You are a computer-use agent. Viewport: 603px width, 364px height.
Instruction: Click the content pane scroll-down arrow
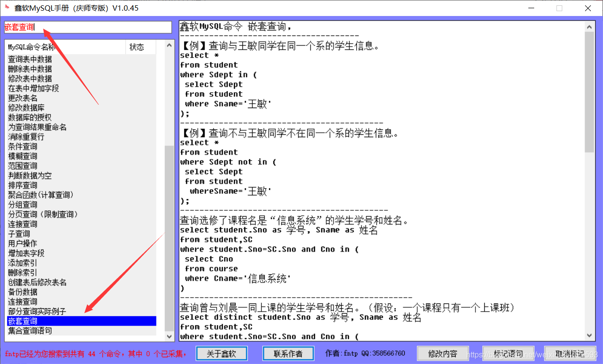click(x=589, y=335)
